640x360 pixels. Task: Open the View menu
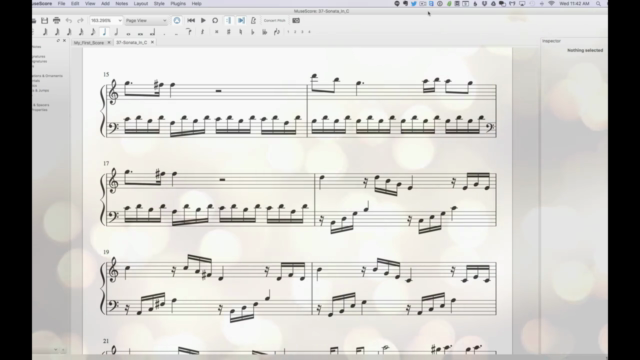click(x=90, y=4)
